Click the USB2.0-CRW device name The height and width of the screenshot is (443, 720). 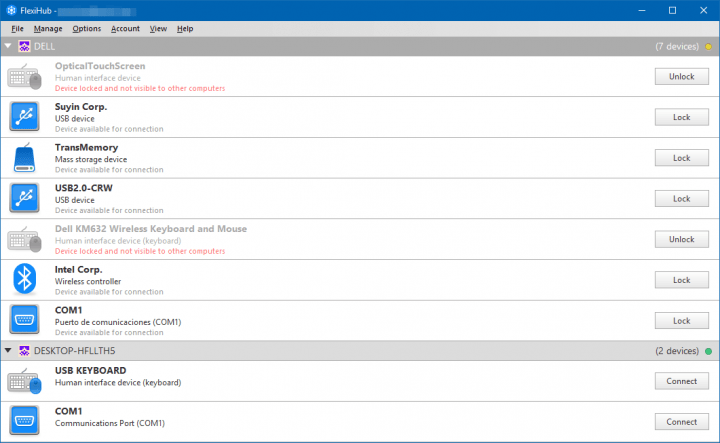(x=84, y=188)
